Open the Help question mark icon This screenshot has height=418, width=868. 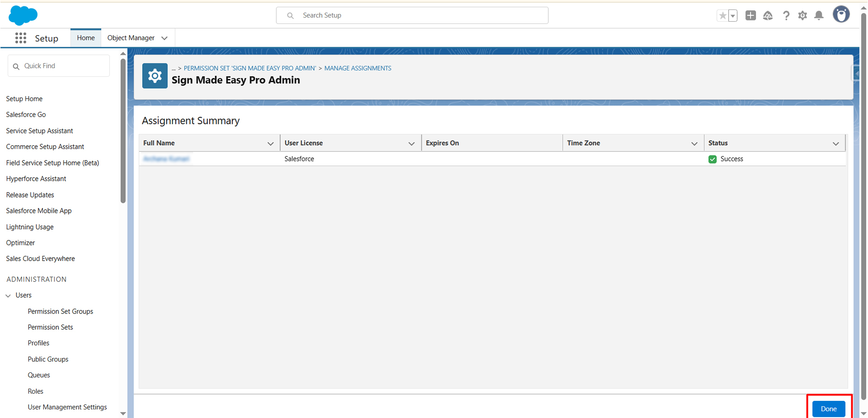coord(786,16)
